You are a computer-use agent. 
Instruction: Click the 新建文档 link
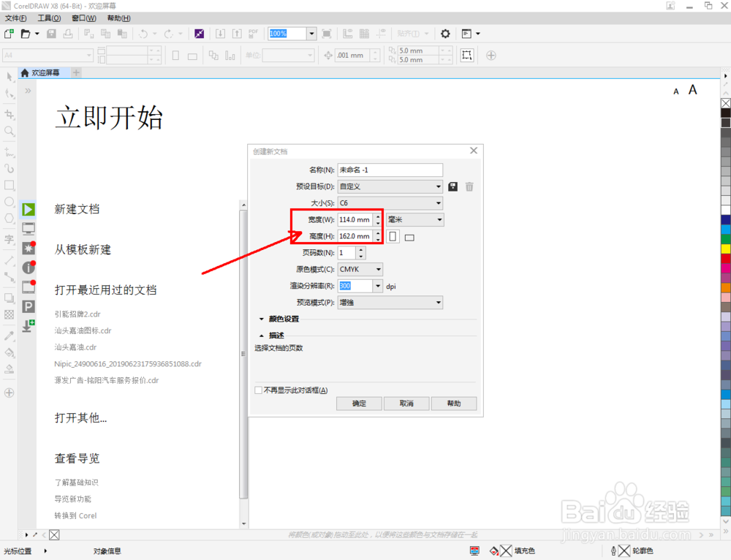[77, 209]
